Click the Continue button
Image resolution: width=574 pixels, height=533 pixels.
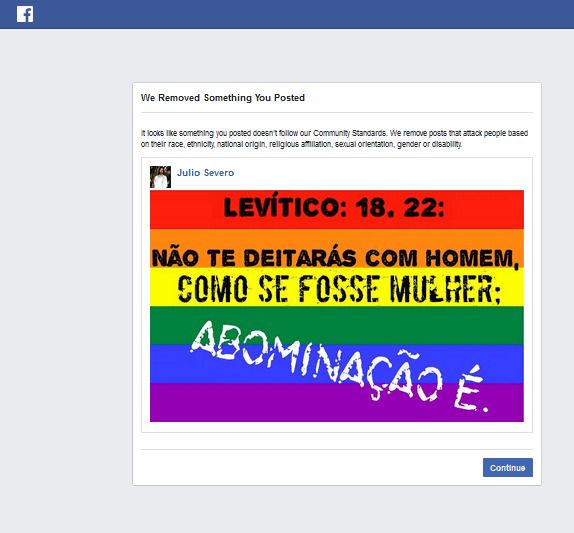(507, 467)
